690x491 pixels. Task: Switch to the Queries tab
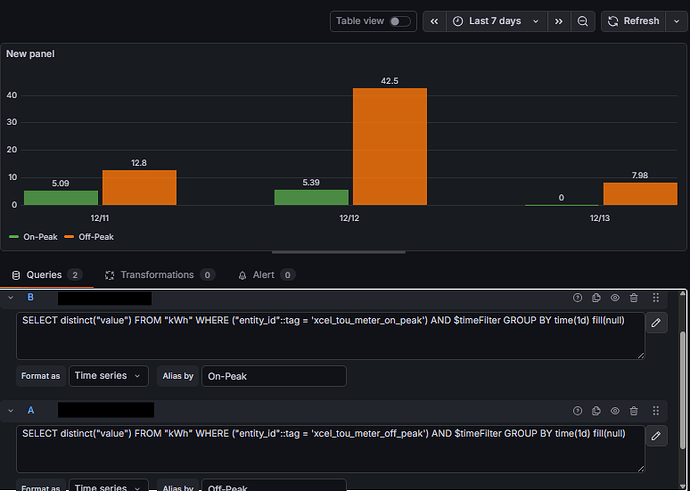46,275
